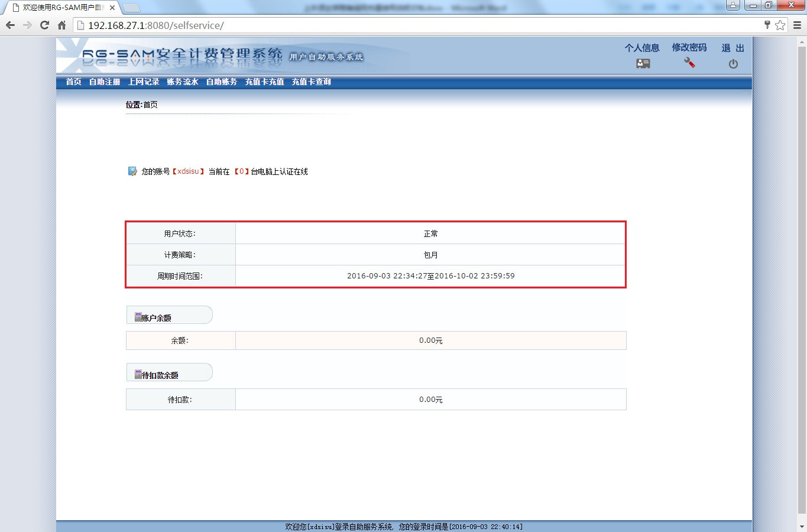This screenshot has width=807, height=532.
Task: Go to browser home page icon
Action: [61, 25]
